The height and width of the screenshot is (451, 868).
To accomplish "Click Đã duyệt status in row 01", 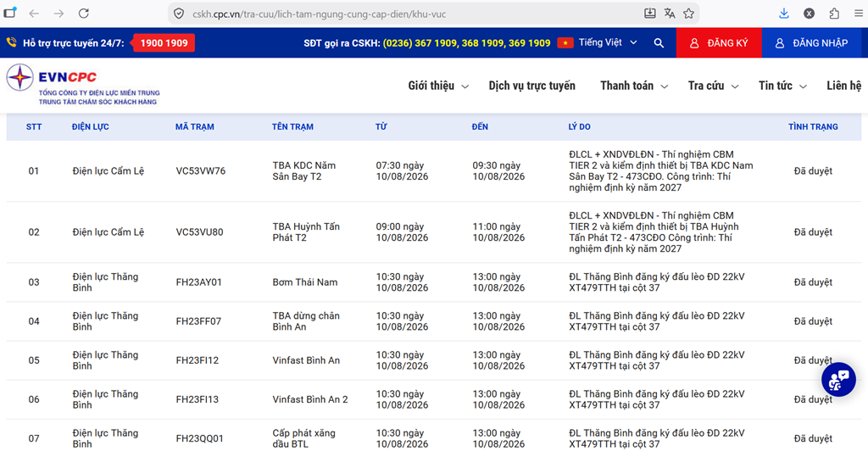I will pos(813,171).
